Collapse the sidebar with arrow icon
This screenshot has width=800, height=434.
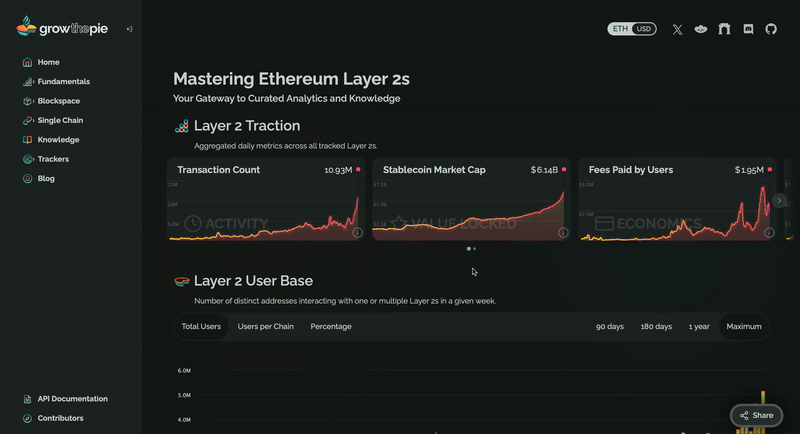point(129,29)
